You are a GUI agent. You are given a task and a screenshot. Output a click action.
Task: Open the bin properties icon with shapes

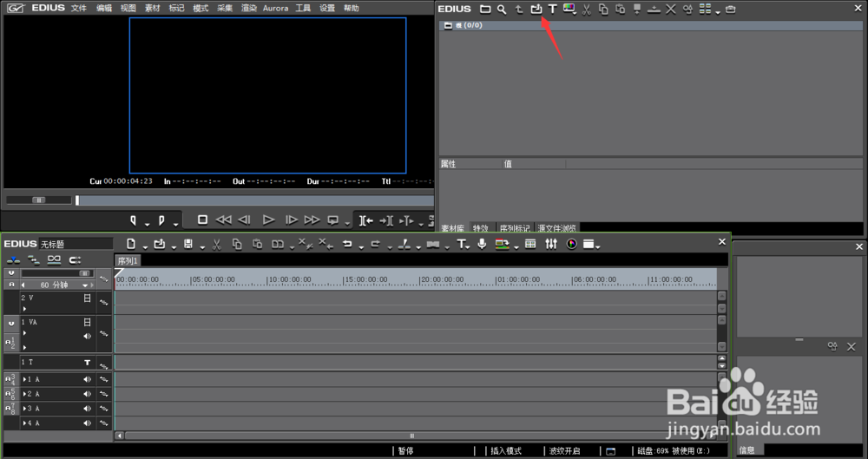point(687,9)
